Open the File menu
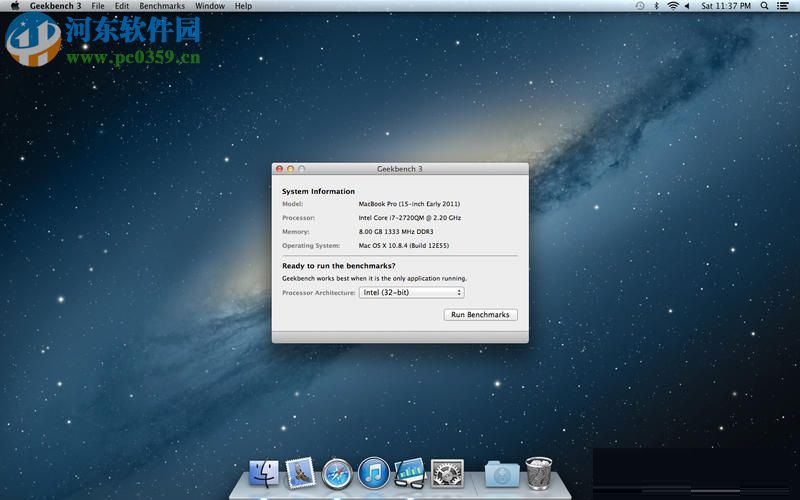This screenshot has height=500, width=800. coord(98,6)
